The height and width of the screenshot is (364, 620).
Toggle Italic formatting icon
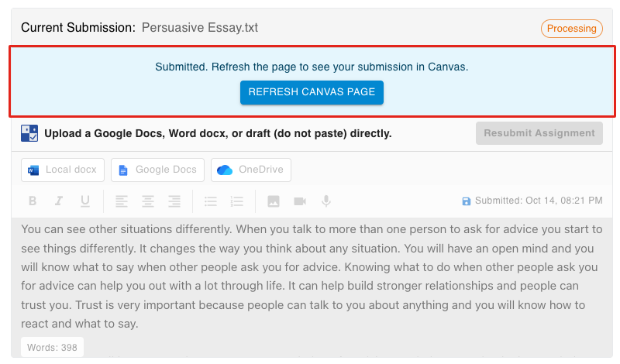[59, 201]
